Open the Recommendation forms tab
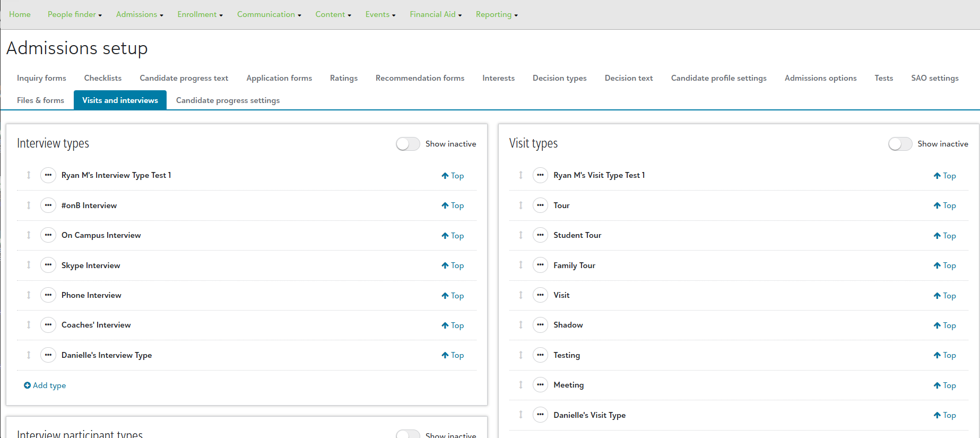Screen dimensions: 980x438 pyautogui.click(x=420, y=78)
